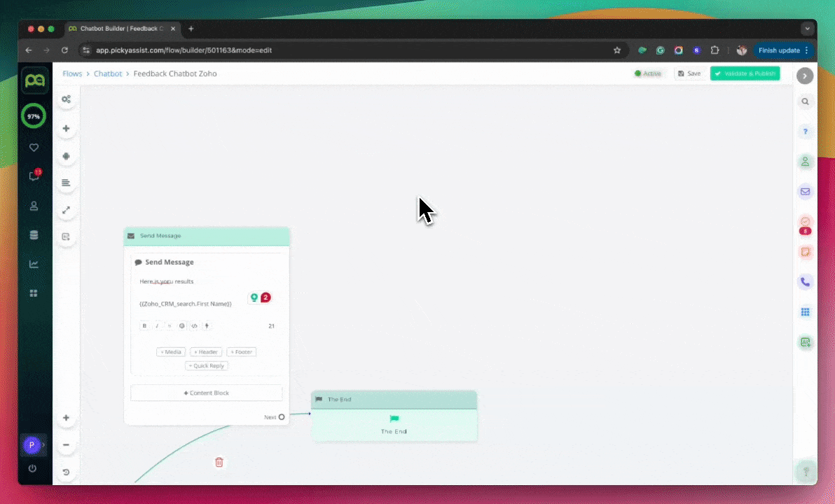The height and width of the screenshot is (504, 835).
Task: Click the + Content Block button
Action: pyautogui.click(x=207, y=393)
